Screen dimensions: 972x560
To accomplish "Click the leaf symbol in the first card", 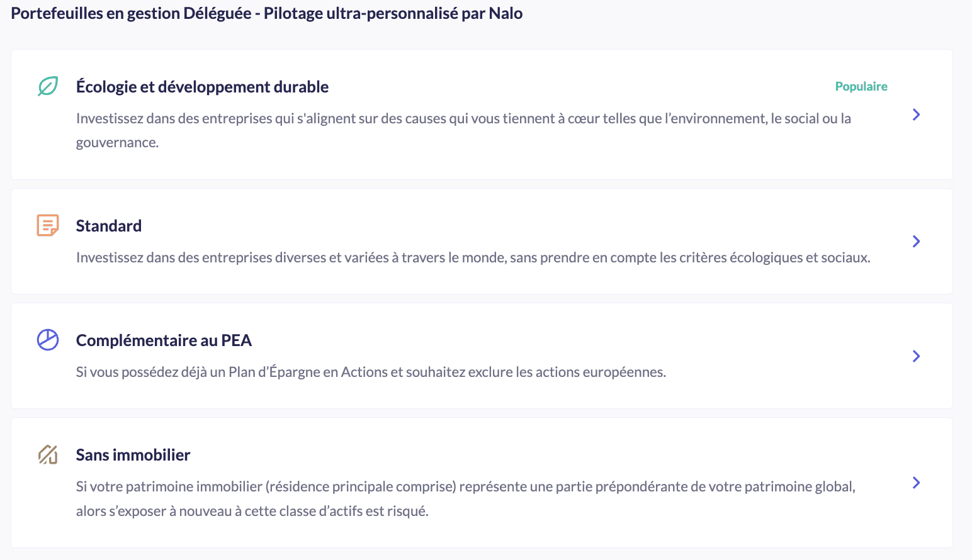I will pos(47,86).
